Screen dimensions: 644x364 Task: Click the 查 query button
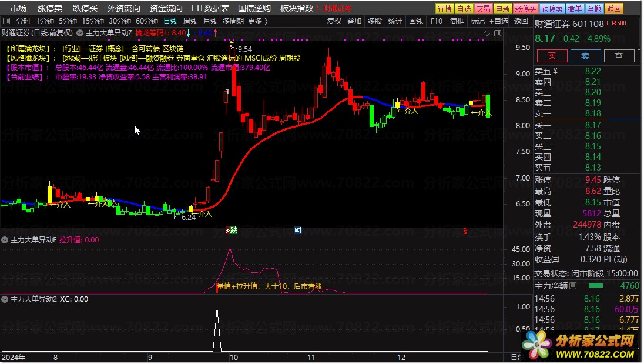pos(619,56)
